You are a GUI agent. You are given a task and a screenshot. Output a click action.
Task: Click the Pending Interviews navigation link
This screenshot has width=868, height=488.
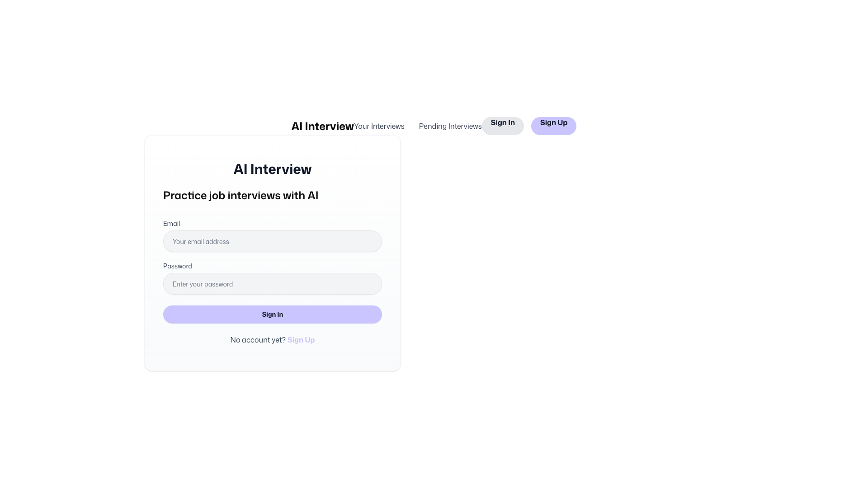[450, 126]
